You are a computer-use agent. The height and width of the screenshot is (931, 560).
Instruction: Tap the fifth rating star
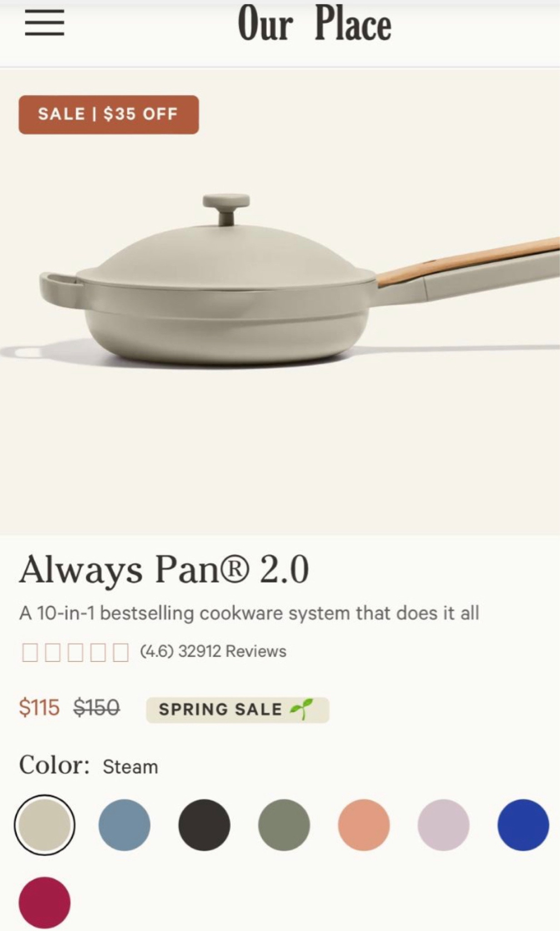[120, 653]
